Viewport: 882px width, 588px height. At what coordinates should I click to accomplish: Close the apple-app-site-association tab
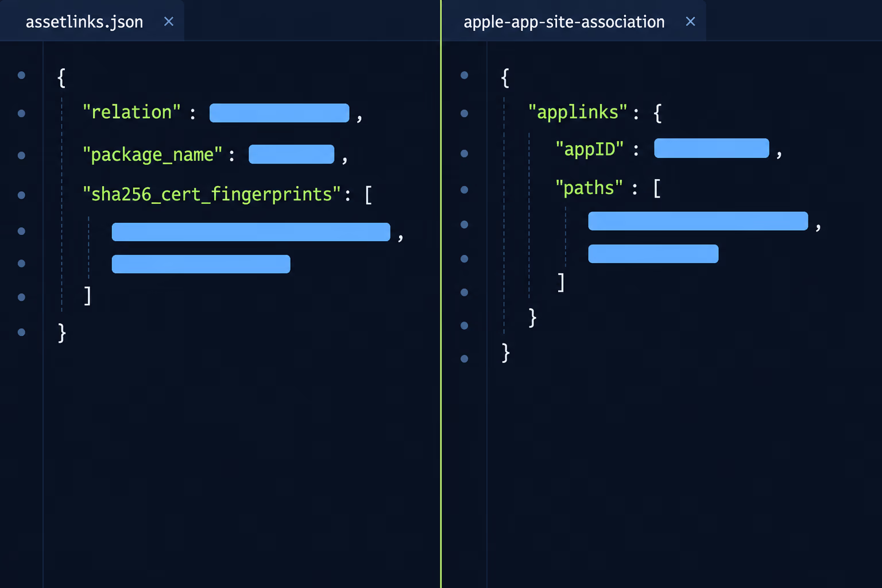691,21
